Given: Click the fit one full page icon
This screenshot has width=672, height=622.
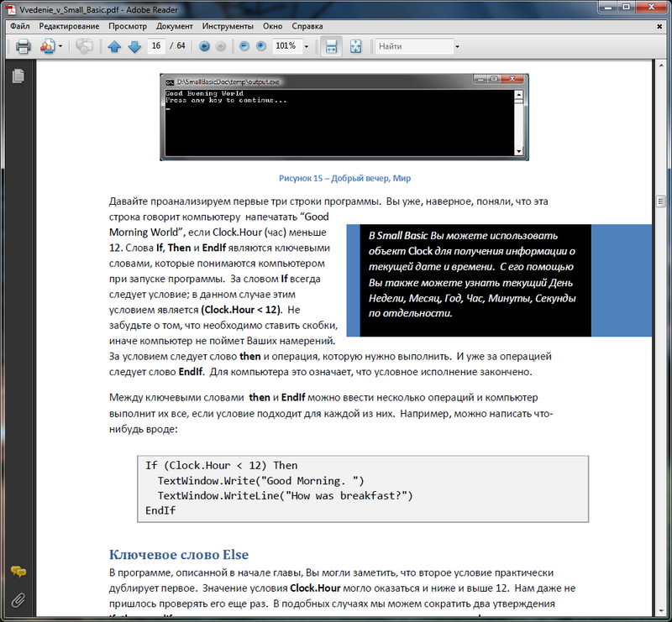Looking at the screenshot, I should (355, 46).
